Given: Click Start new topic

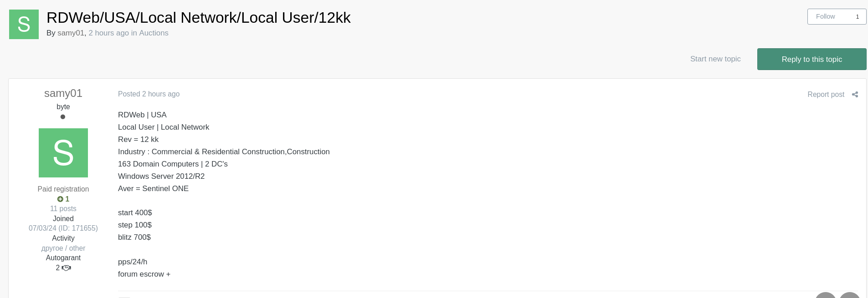Looking at the screenshot, I should pos(715,59).
